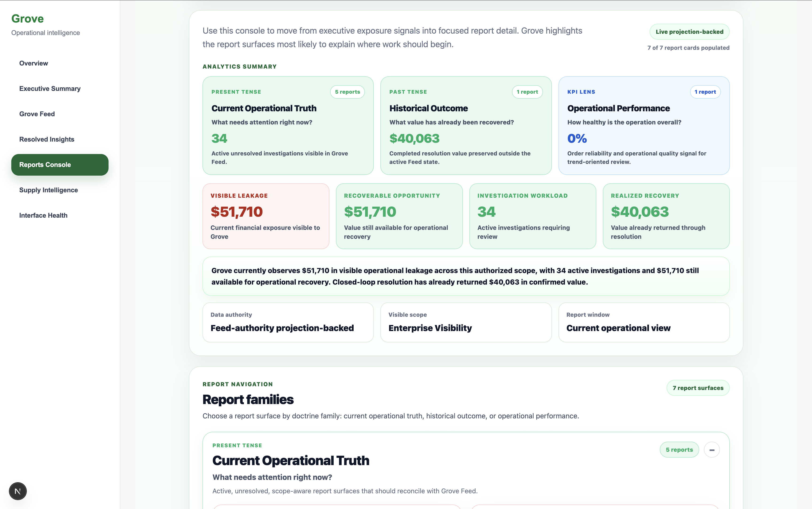This screenshot has width=812, height=509.
Task: Click the '7 of 7 report cards populated' text
Action: [688, 48]
